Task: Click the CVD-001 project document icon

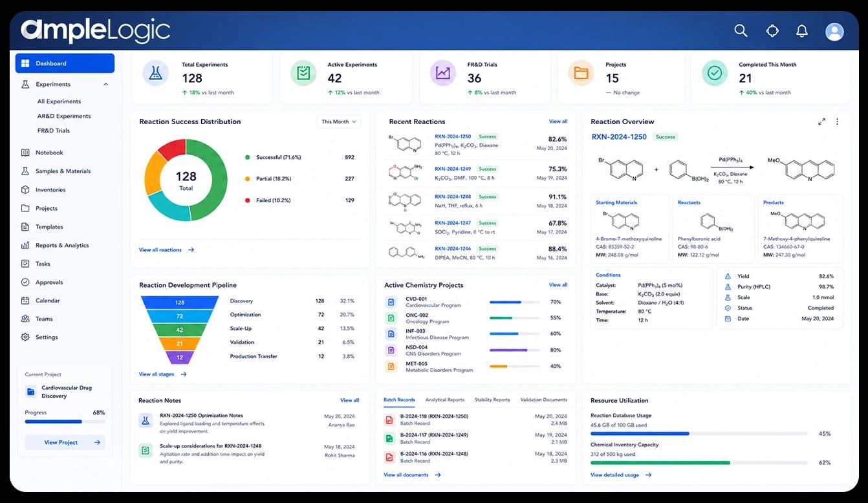Action: coord(391,302)
